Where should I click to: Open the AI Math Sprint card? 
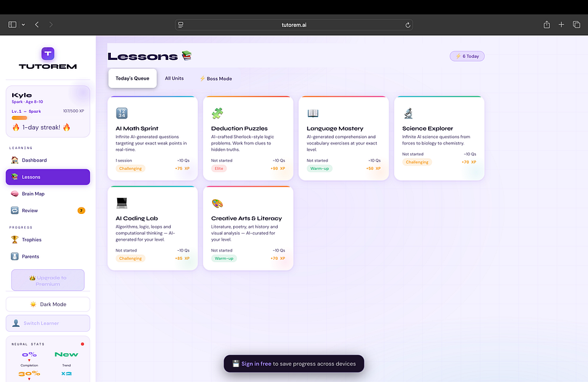(153, 138)
